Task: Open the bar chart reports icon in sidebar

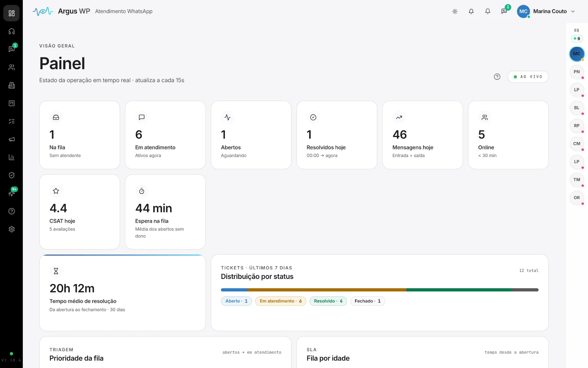Action: pyautogui.click(x=11, y=157)
